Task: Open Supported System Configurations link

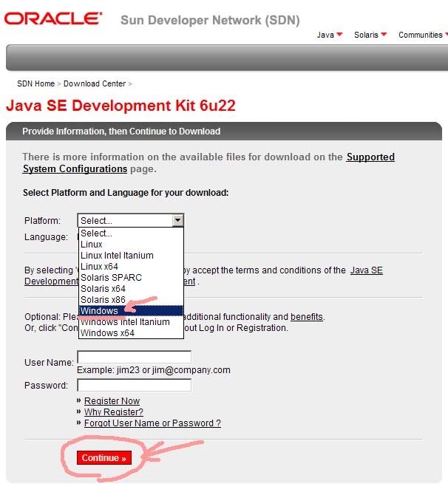Action: [x=208, y=163]
